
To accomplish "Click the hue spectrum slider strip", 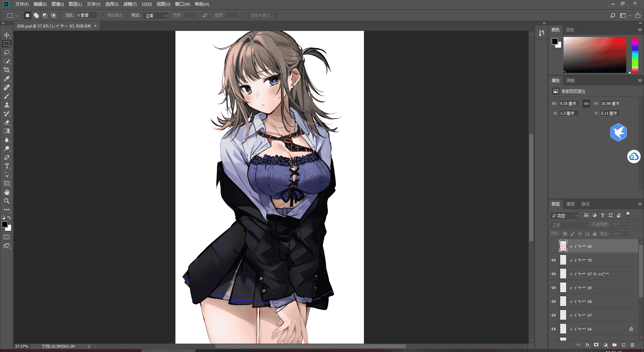I will (x=635, y=55).
